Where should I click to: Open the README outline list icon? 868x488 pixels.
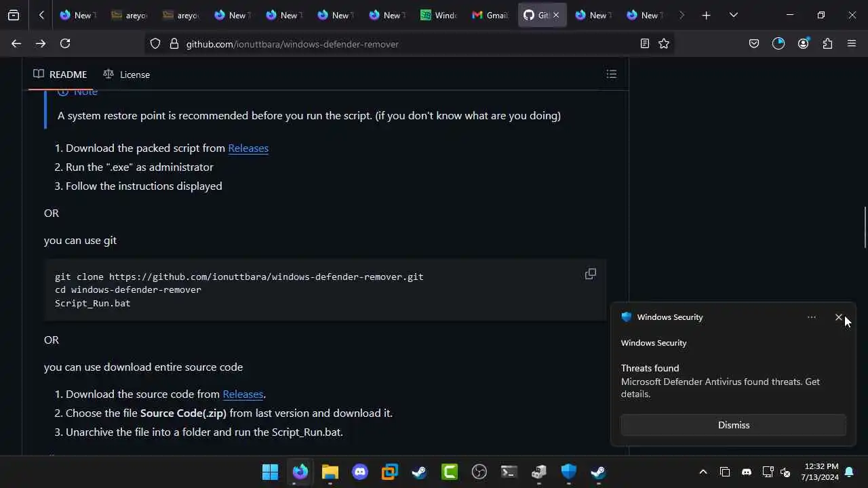point(612,74)
